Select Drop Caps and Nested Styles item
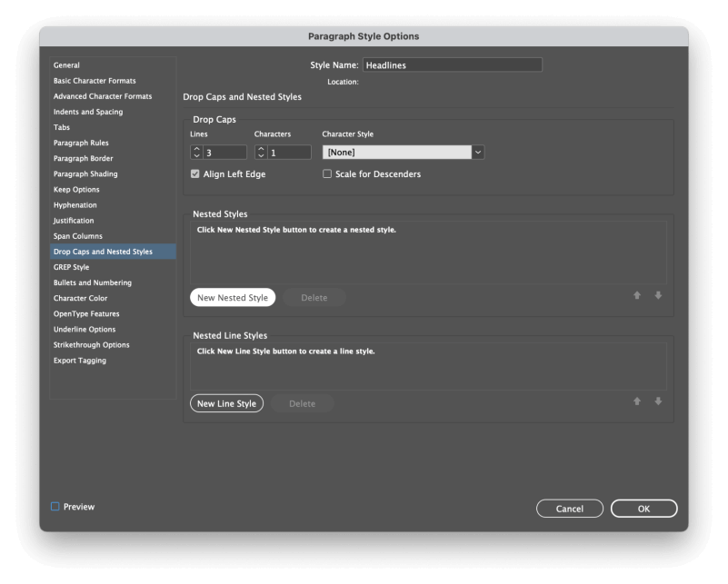Viewport: 728px width, 584px height. pos(113,252)
